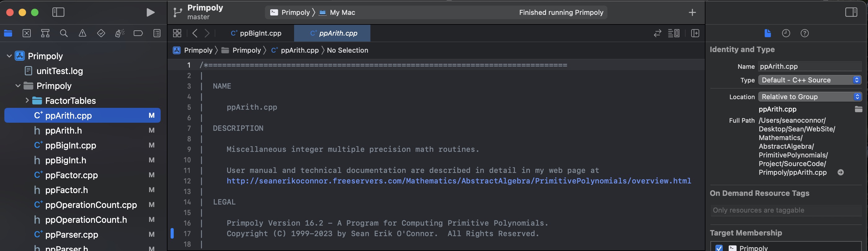This screenshot has height=251, width=868.
Task: Click the Copyright line in editor
Action: tap(383, 234)
